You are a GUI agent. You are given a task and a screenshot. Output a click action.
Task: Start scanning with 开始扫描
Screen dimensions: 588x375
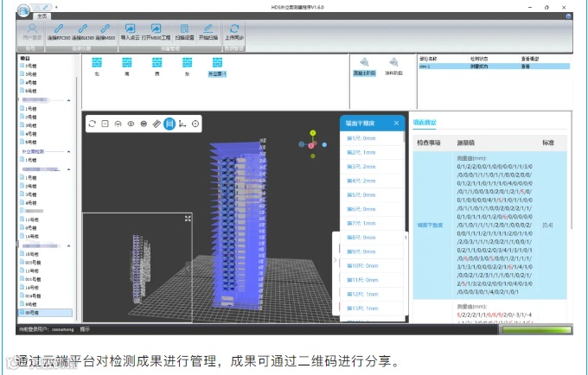(x=208, y=31)
